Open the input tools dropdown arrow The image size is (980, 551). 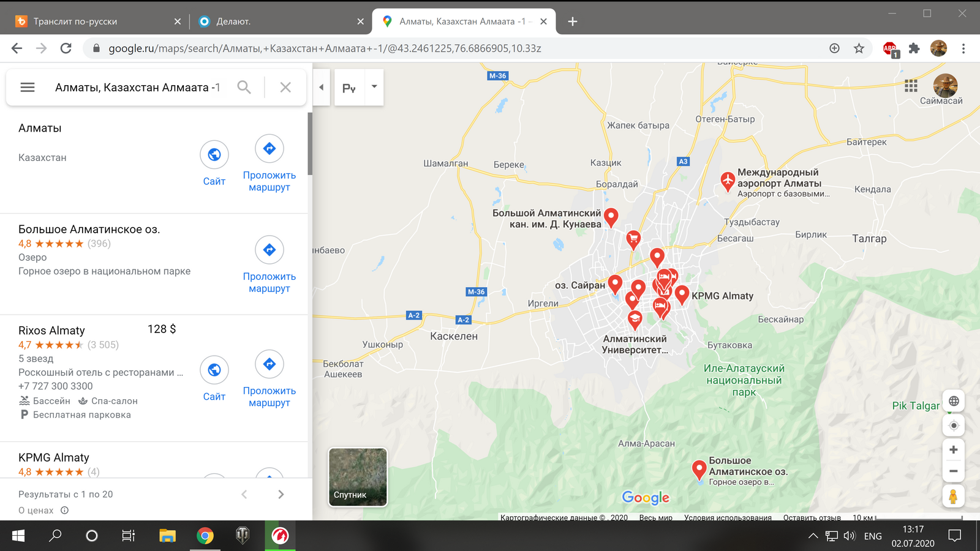(x=374, y=87)
